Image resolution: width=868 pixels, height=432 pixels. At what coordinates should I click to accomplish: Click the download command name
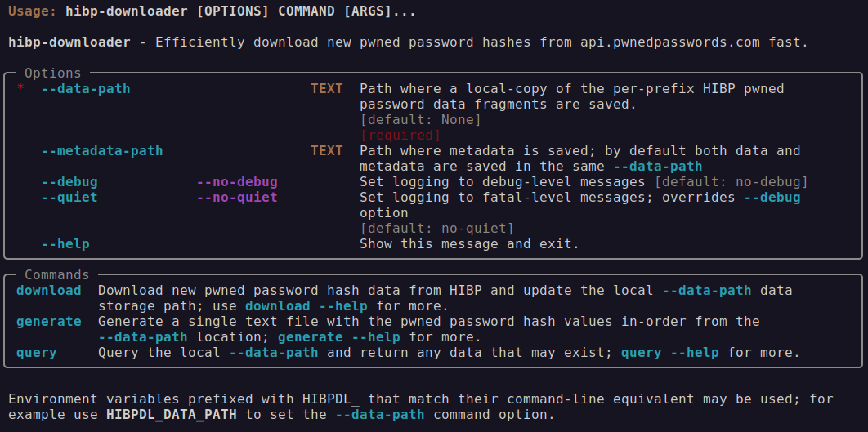49,291
